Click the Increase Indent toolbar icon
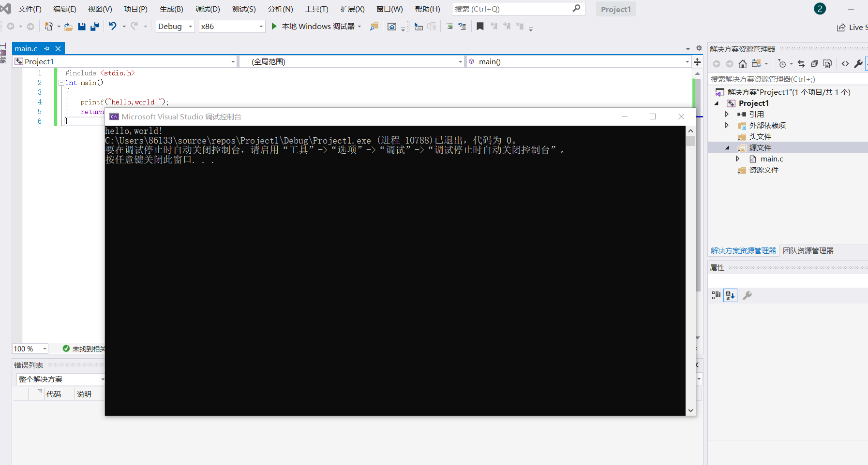 (x=462, y=27)
